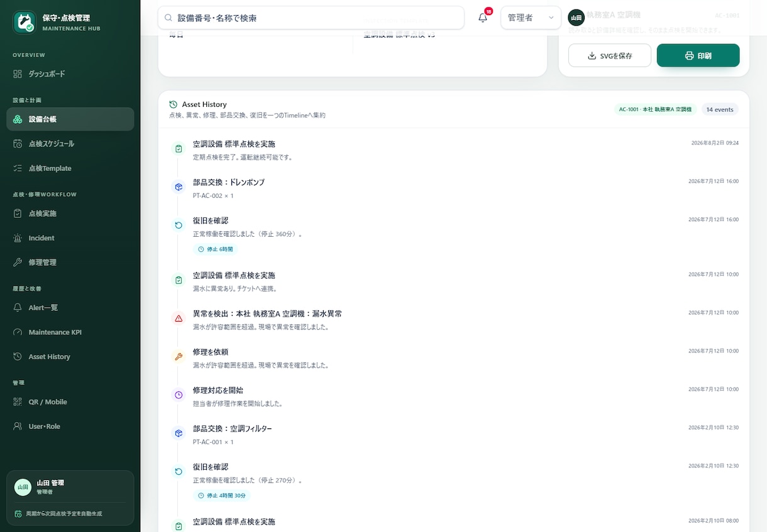The image size is (767, 532).
Task: Click the Asset History sidebar icon
Action: coord(18,357)
